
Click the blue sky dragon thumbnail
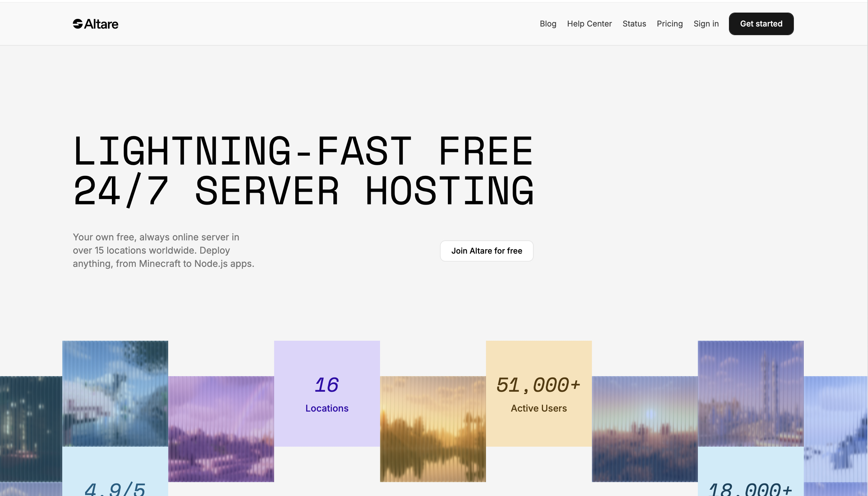[x=115, y=393]
